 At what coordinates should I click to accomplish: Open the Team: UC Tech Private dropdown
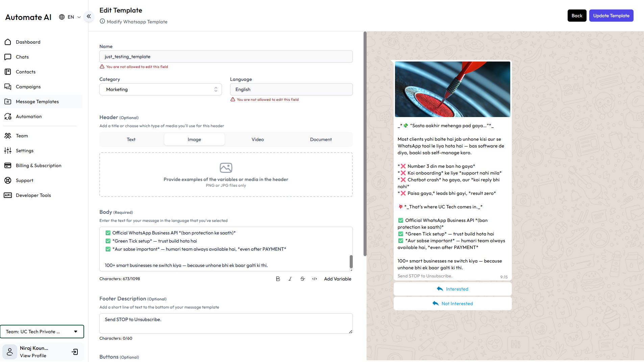tap(42, 332)
